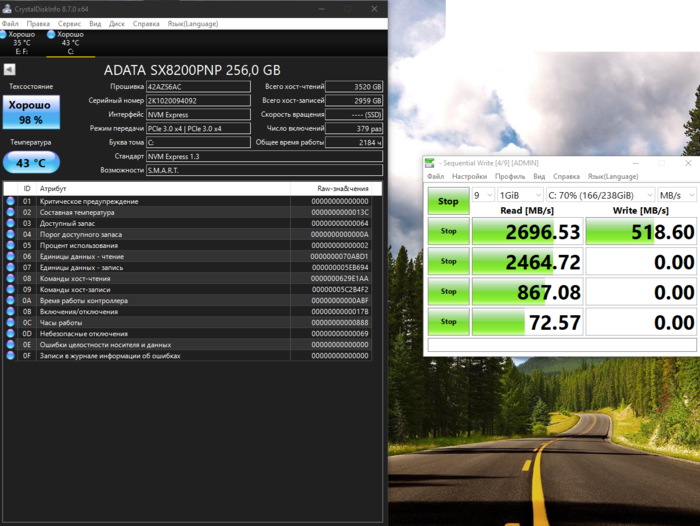Click the Атрибут column header

pos(163,188)
